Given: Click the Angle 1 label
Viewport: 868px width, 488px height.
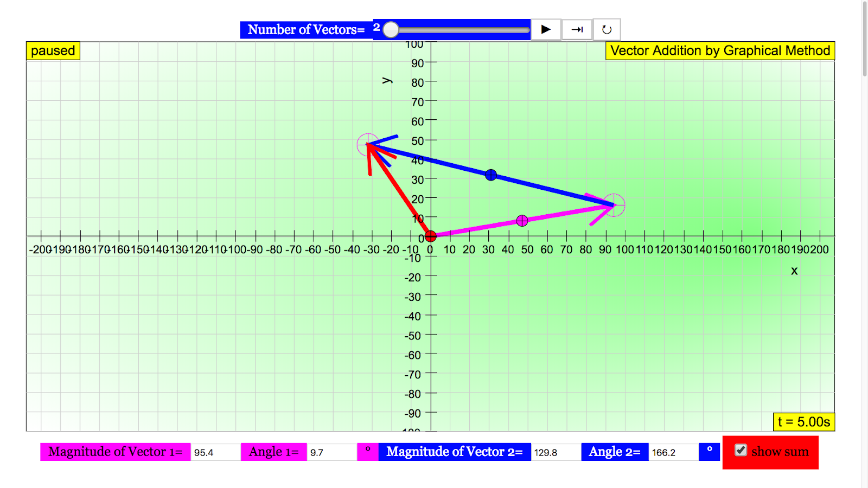Looking at the screenshot, I should (274, 452).
